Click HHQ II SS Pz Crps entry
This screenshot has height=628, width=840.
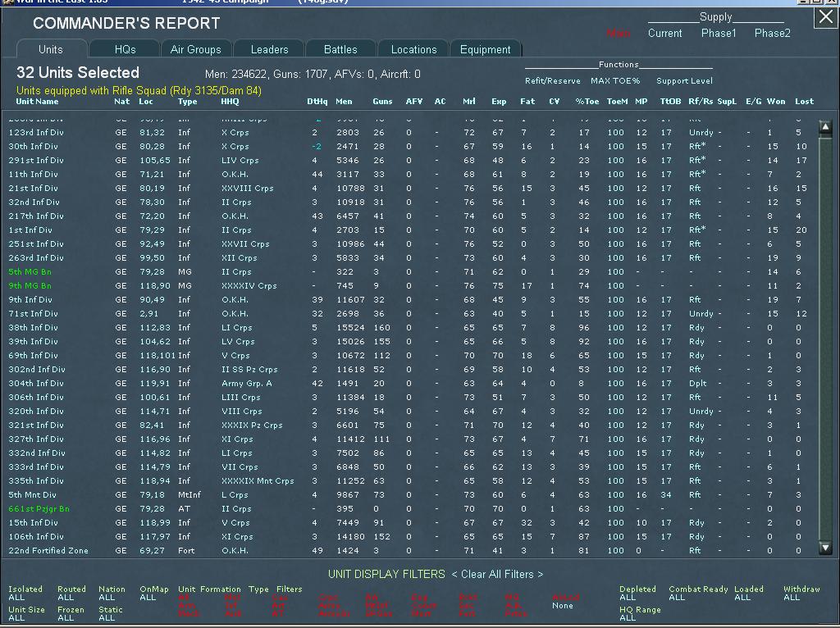click(249, 370)
